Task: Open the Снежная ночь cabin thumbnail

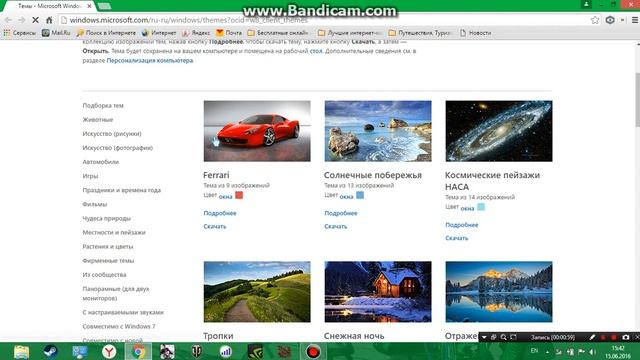Action: click(x=378, y=292)
